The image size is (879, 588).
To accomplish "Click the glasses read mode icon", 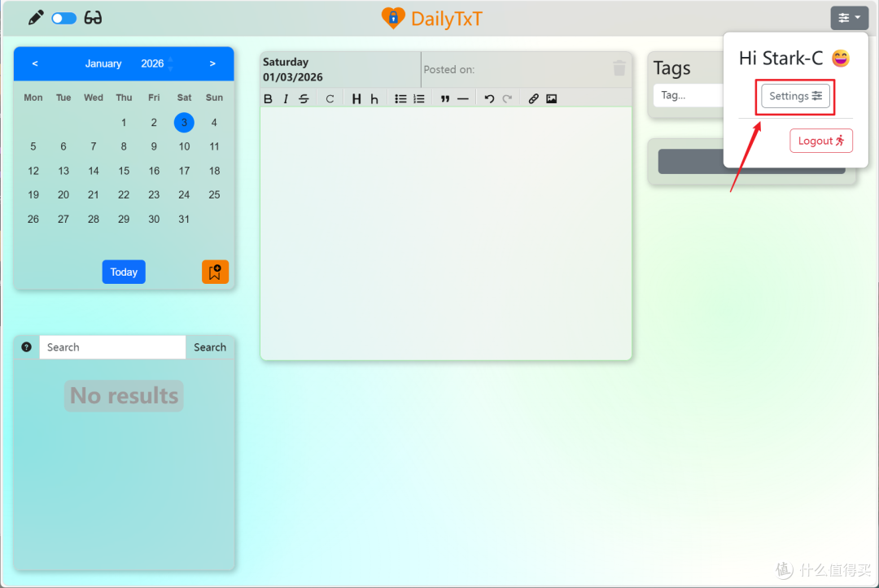I will pos(93,18).
